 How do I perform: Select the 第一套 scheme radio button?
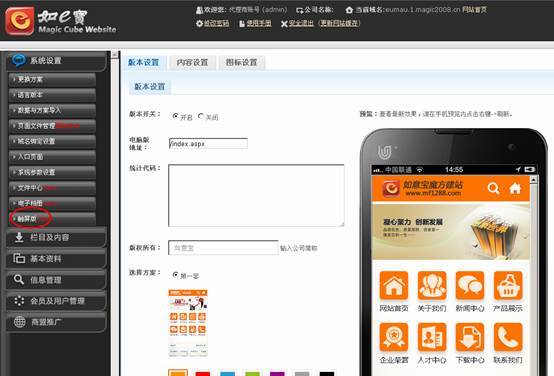[175, 274]
